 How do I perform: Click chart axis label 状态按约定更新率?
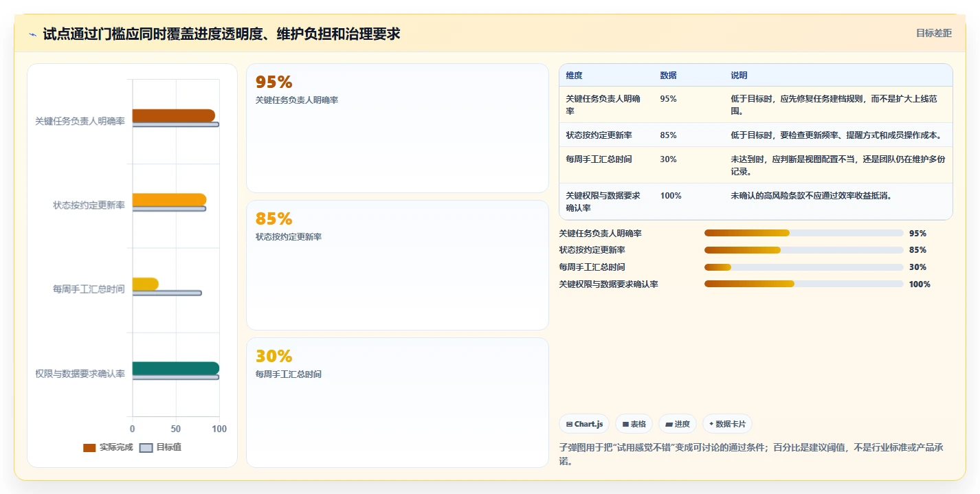coord(89,205)
